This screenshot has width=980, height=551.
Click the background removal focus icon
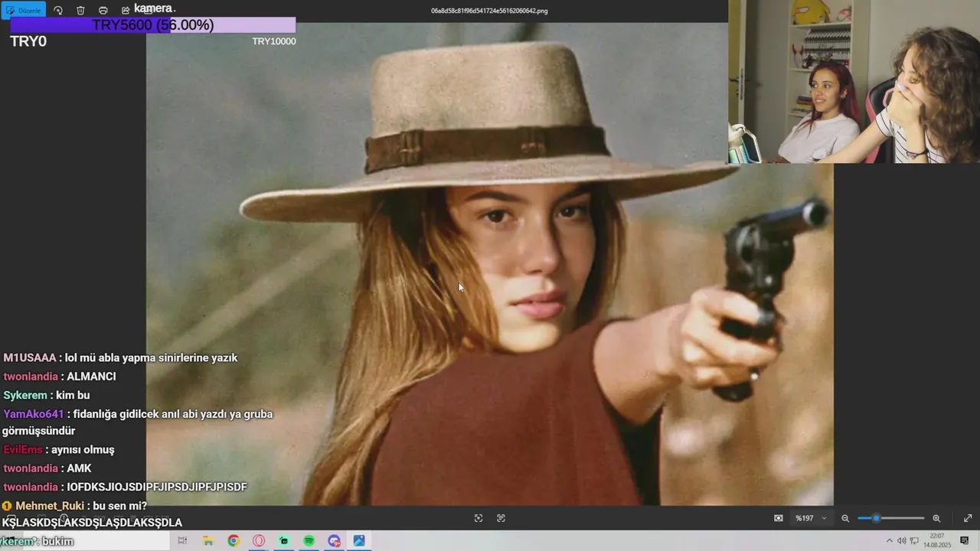click(479, 518)
